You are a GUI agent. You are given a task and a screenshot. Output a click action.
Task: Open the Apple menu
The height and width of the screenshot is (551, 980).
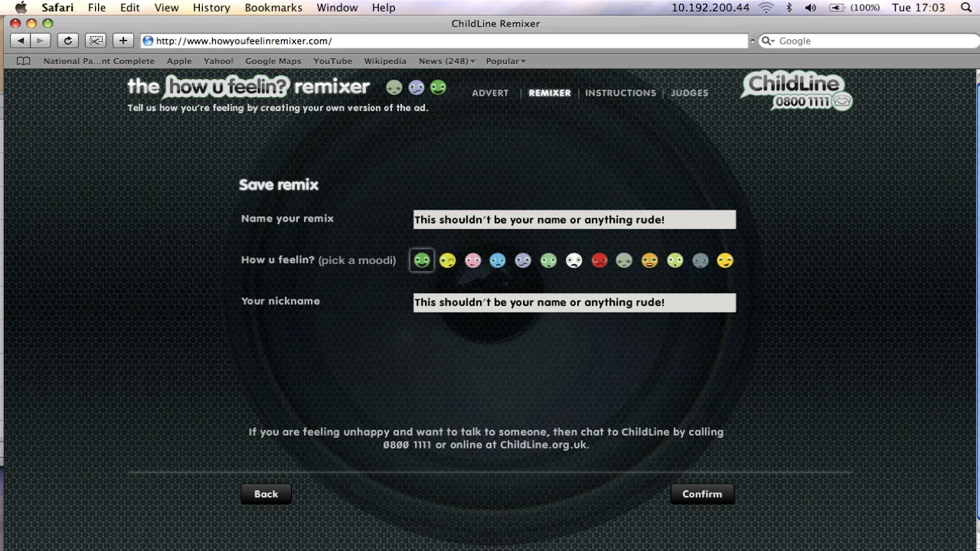pos(21,8)
